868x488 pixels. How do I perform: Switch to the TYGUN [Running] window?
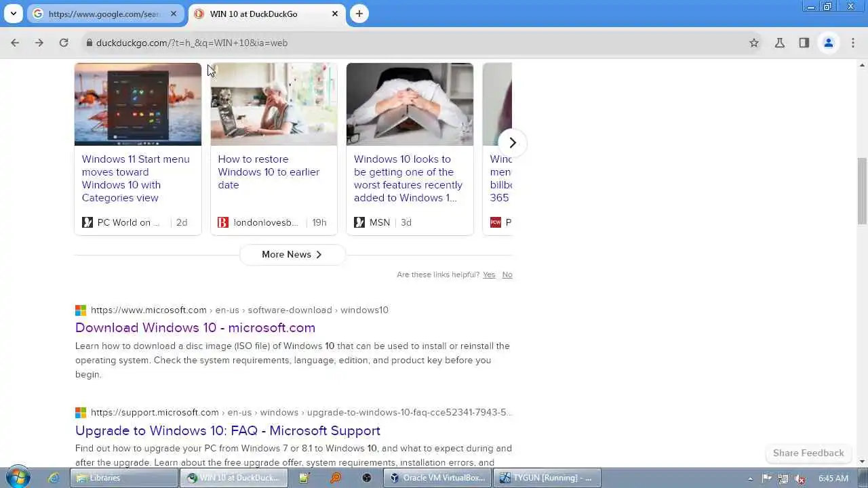pos(547,478)
